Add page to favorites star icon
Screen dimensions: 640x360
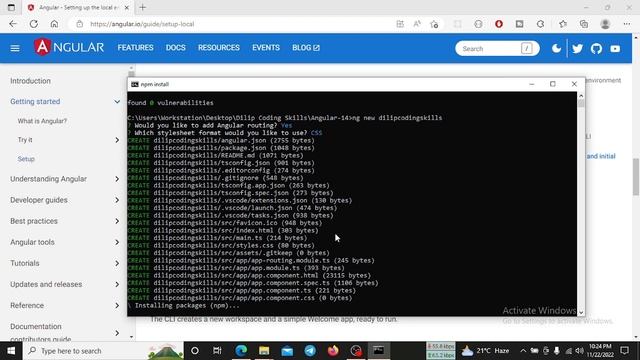point(434,24)
